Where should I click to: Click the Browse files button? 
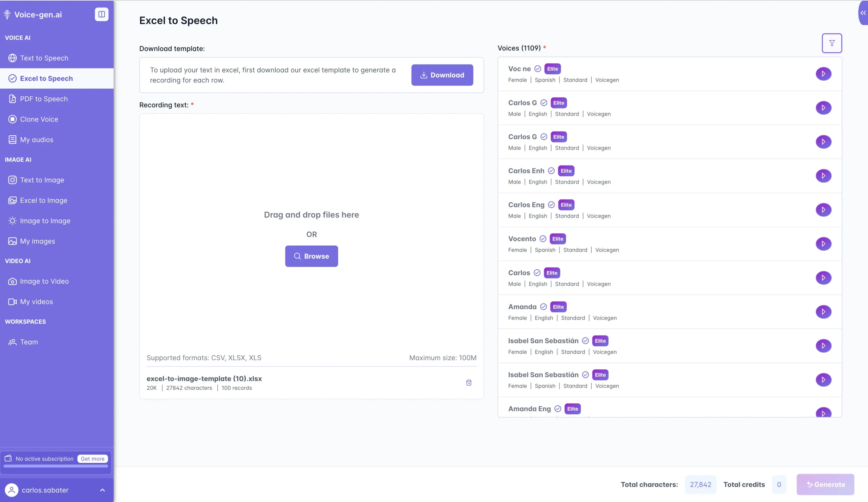[x=311, y=256]
